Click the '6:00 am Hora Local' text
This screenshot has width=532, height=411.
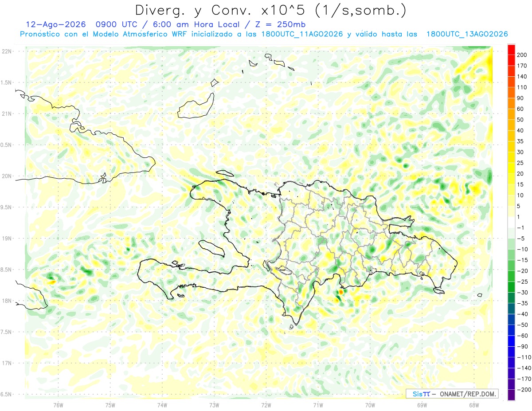197,24
